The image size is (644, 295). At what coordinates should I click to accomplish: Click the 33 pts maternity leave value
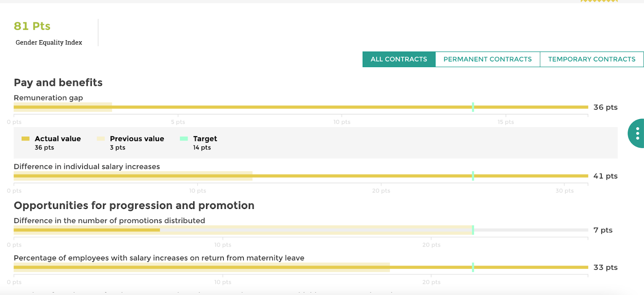[605, 268]
